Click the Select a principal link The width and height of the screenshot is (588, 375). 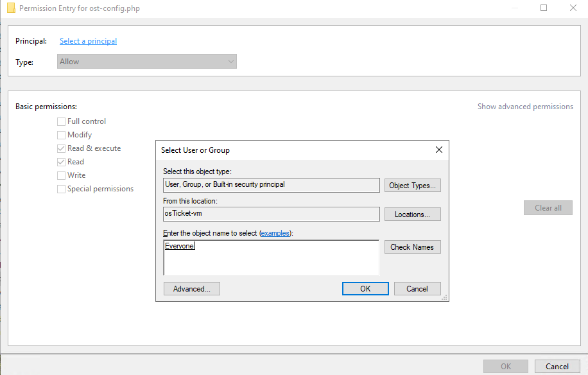point(88,41)
